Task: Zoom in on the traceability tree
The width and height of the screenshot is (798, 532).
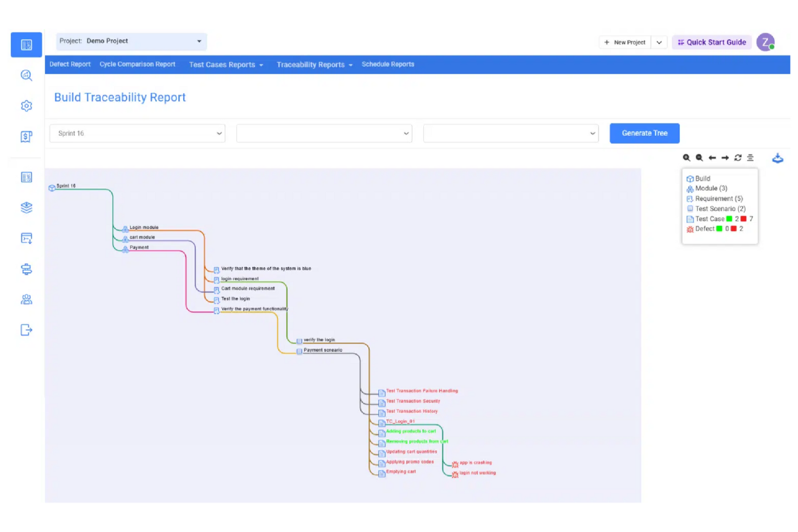Action: [686, 157]
